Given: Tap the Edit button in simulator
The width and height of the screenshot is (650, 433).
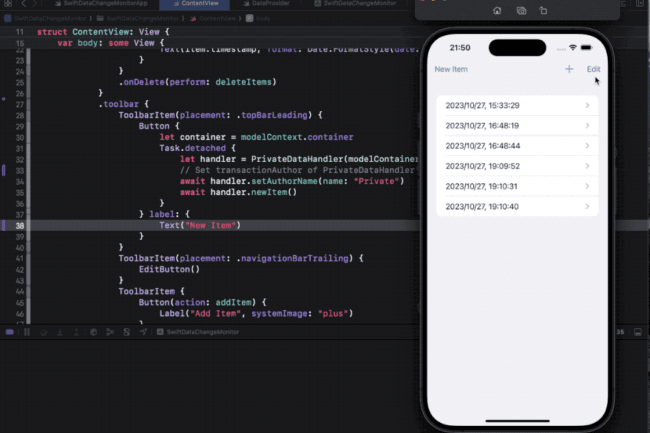Looking at the screenshot, I should pos(594,69).
